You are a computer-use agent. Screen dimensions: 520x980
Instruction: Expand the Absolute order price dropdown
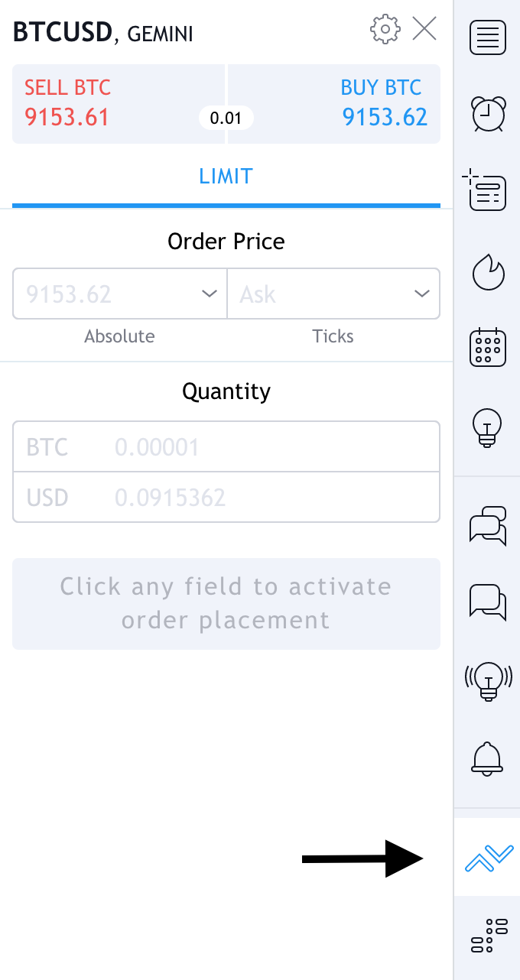click(x=209, y=294)
